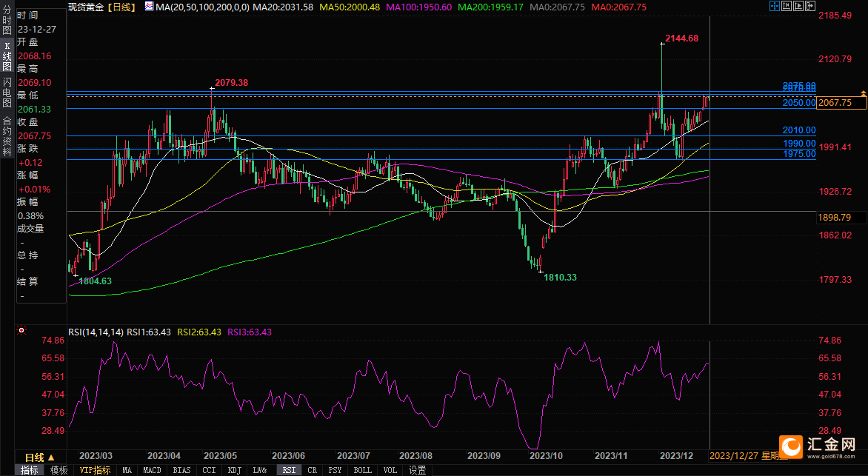Image resolution: width=868 pixels, height=476 pixels.
Task: Click orange arrow marker above current price
Action: [x=863, y=92]
